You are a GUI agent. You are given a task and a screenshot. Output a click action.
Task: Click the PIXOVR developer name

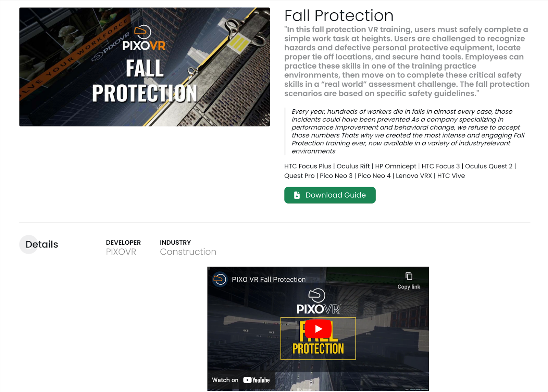tap(121, 252)
